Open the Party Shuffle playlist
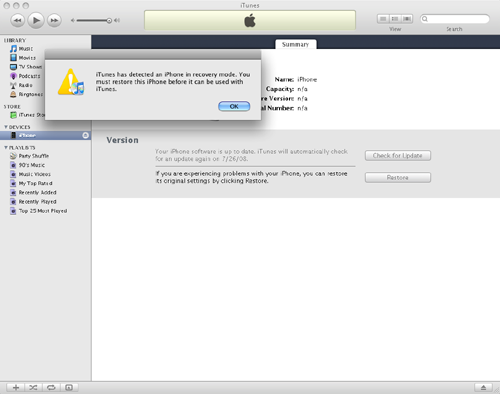The image size is (500, 394). pyautogui.click(x=29, y=156)
